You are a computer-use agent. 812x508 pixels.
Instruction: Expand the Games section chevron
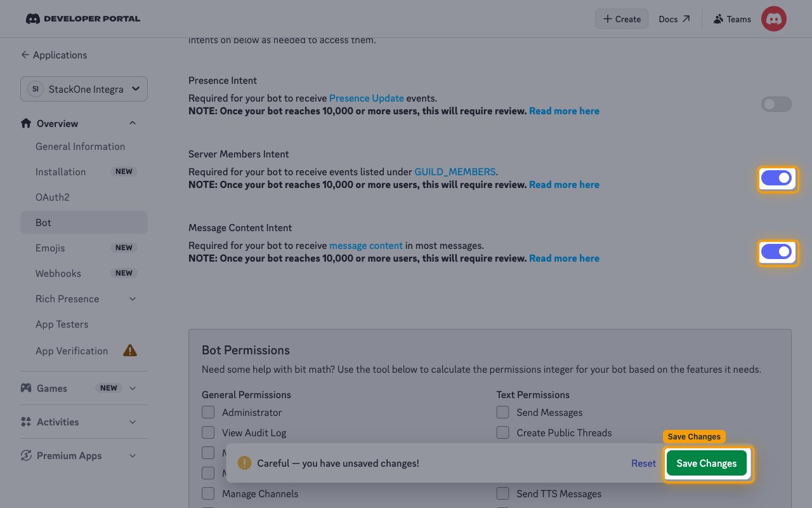click(x=132, y=388)
